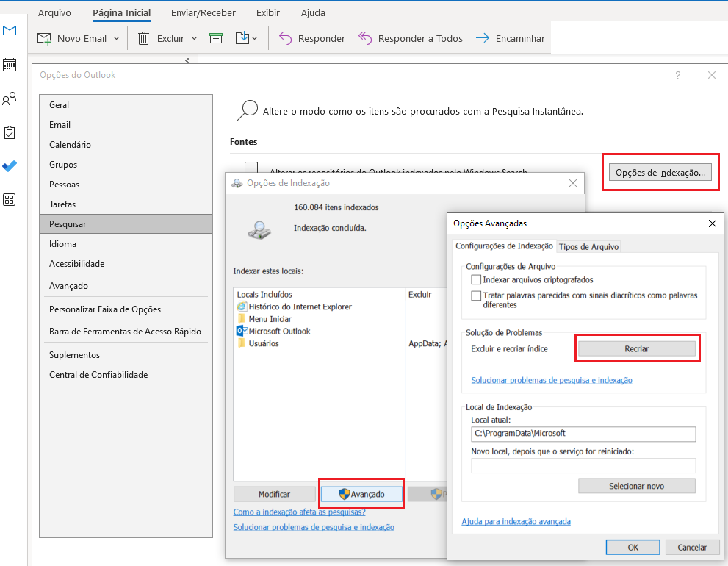Click the Novo local input field
Image resolution: width=728 pixels, height=566 pixels.
583,465
